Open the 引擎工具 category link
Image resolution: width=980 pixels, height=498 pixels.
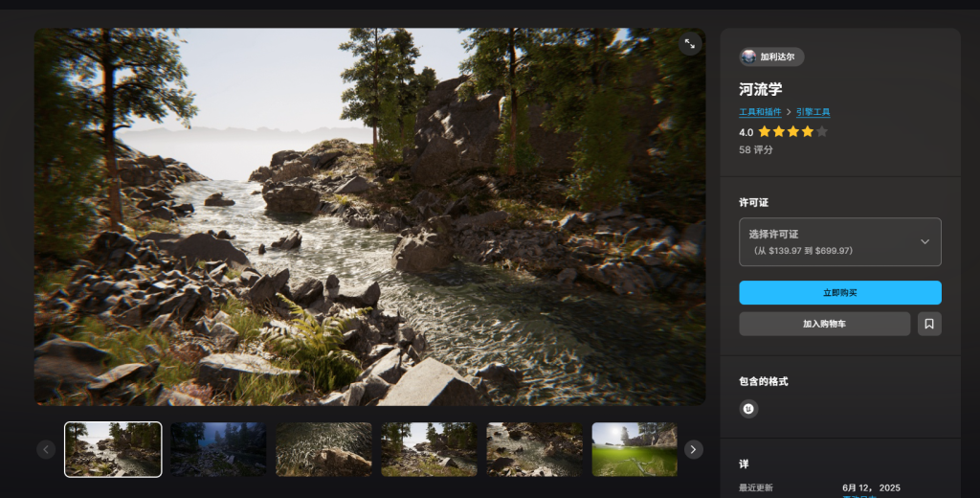pos(813,113)
